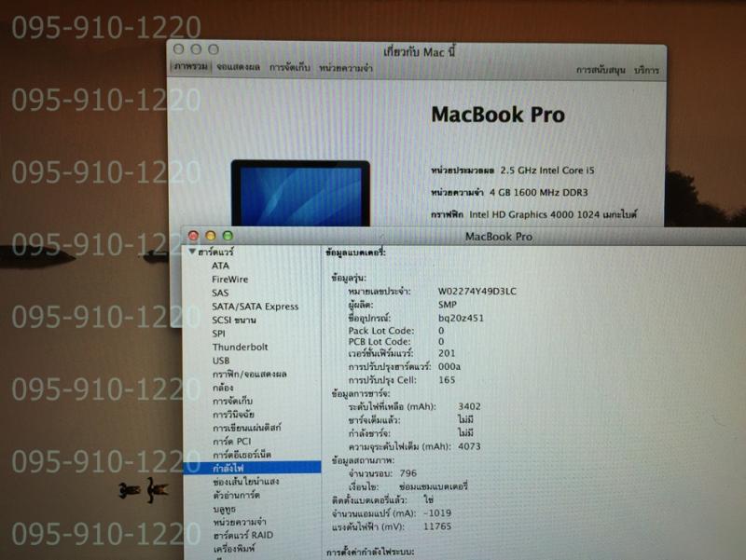746x560 pixels.
Task: Click the PCB Lot Code label
Action: pos(379,341)
